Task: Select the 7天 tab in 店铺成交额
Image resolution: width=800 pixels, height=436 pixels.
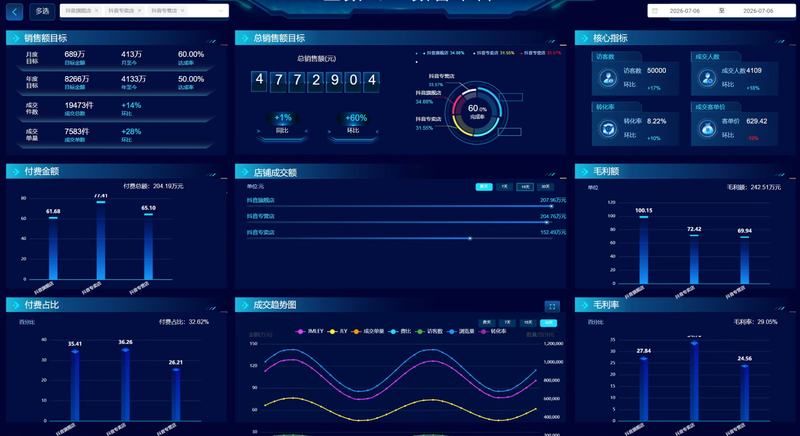Action: 504,187
